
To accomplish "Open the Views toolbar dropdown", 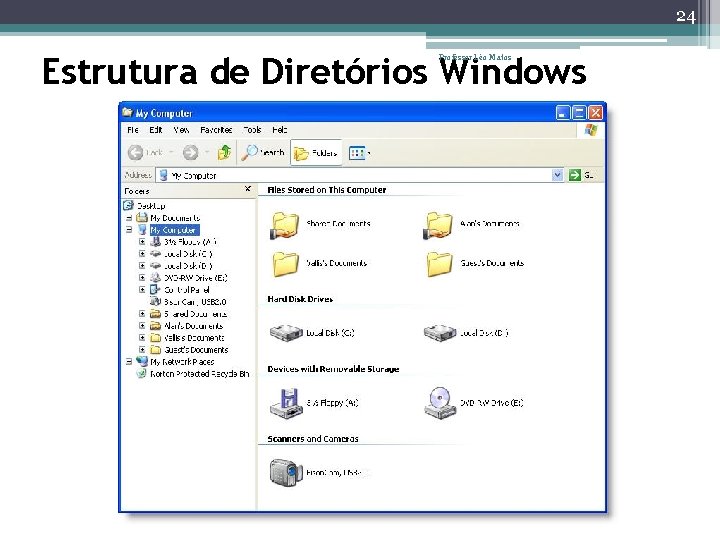I will [360, 153].
